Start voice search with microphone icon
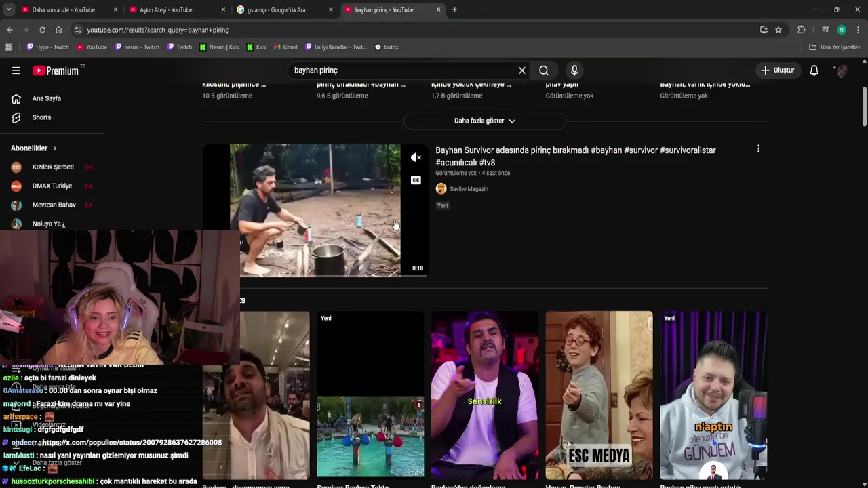This screenshot has height=488, width=868. [574, 70]
